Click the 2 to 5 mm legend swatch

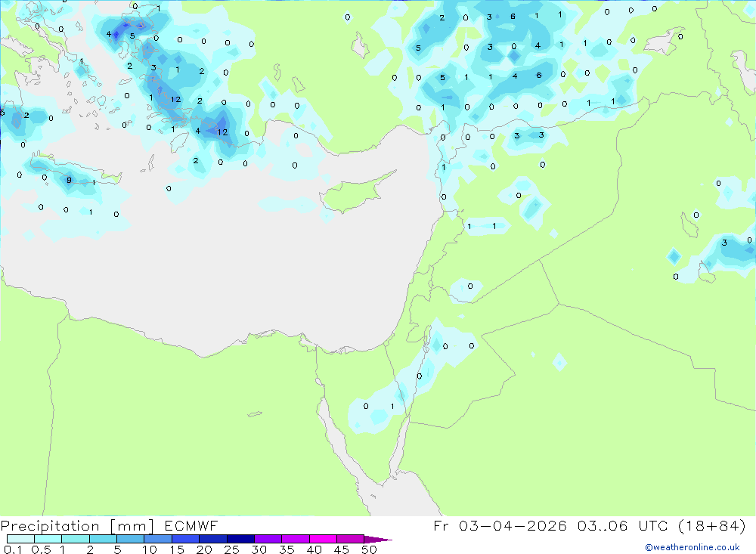pos(103,539)
